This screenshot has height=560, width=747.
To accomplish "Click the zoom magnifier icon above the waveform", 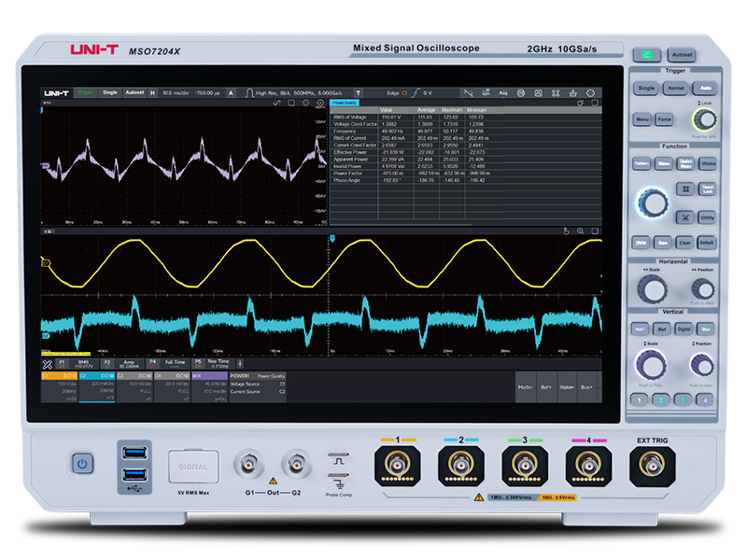I will click(580, 231).
